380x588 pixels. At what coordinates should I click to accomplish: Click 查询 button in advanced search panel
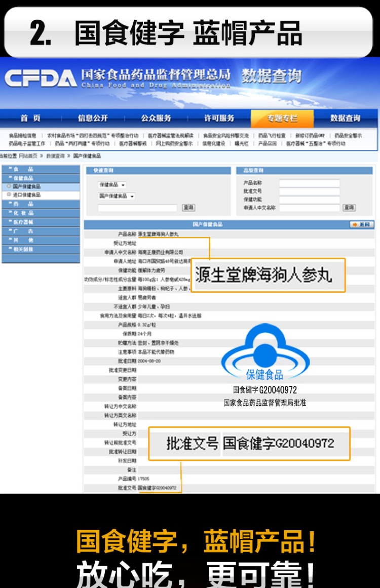(x=349, y=207)
